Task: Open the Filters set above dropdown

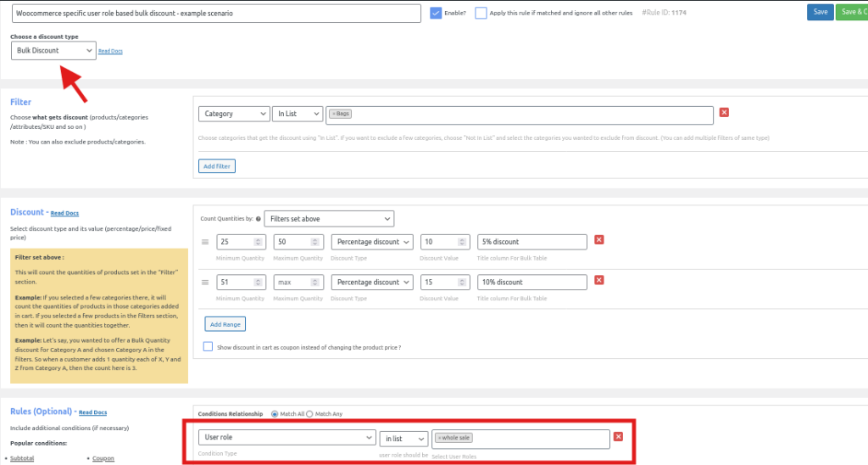Action: 329,219
